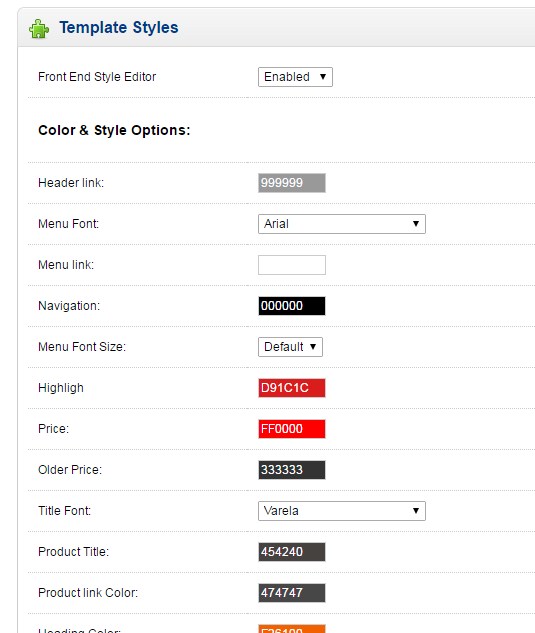Select the Product Title 454240 swatch
Screen dimensions: 535x633
(292, 552)
